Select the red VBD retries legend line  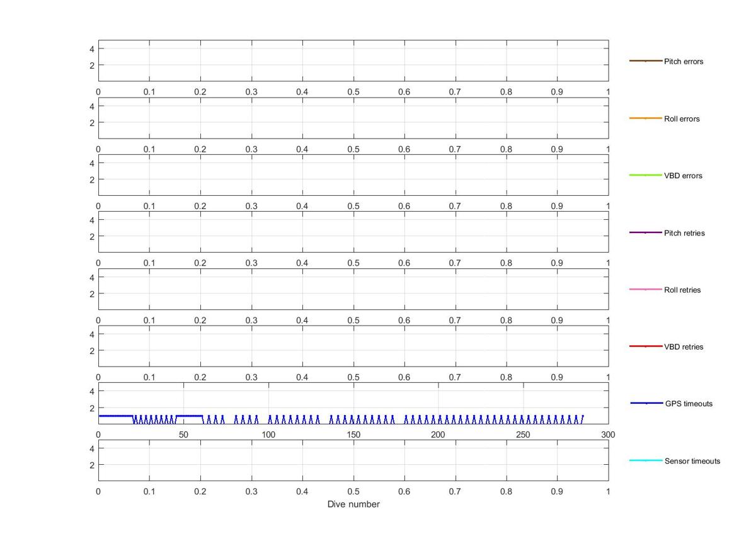pyautogui.click(x=646, y=346)
